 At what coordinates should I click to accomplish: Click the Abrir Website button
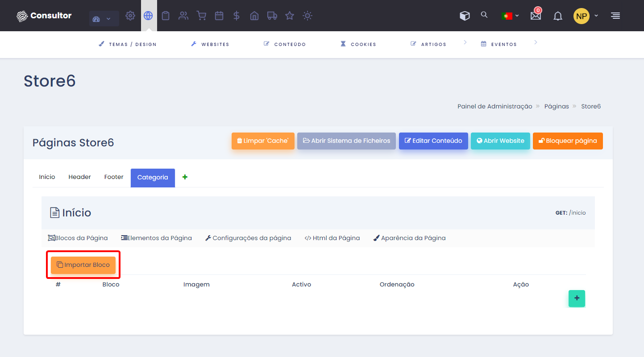[500, 141]
